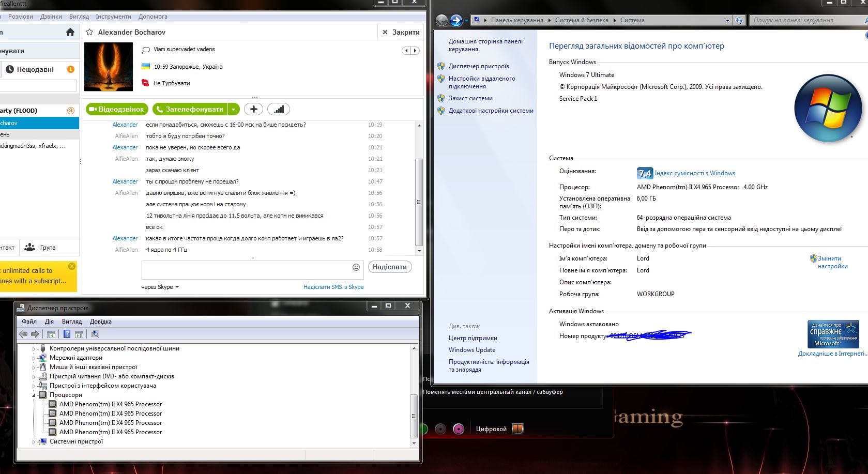The width and height of the screenshot is (868, 474).
Task: Dismiss the yellow Skype ad banner
Action: click(72, 266)
